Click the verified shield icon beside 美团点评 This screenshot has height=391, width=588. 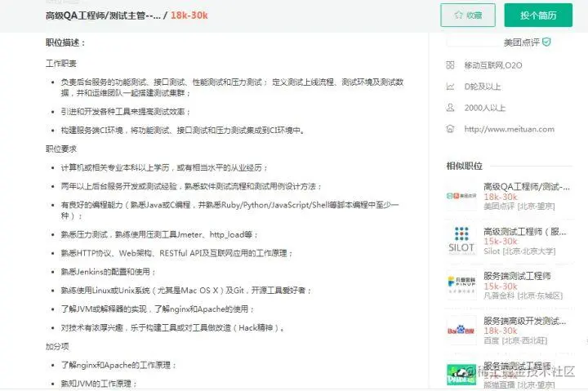546,42
